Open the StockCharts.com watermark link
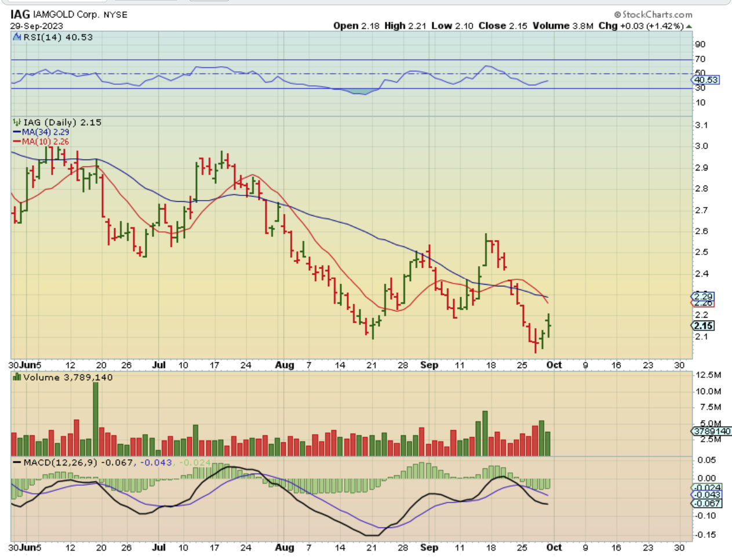Viewport: 732px width, 560px height. click(x=653, y=14)
